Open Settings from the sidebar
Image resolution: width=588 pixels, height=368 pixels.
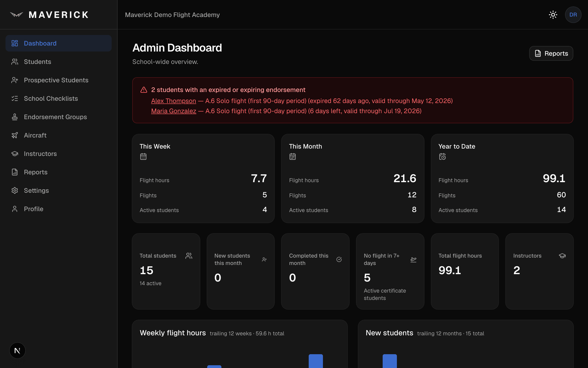click(x=59, y=191)
